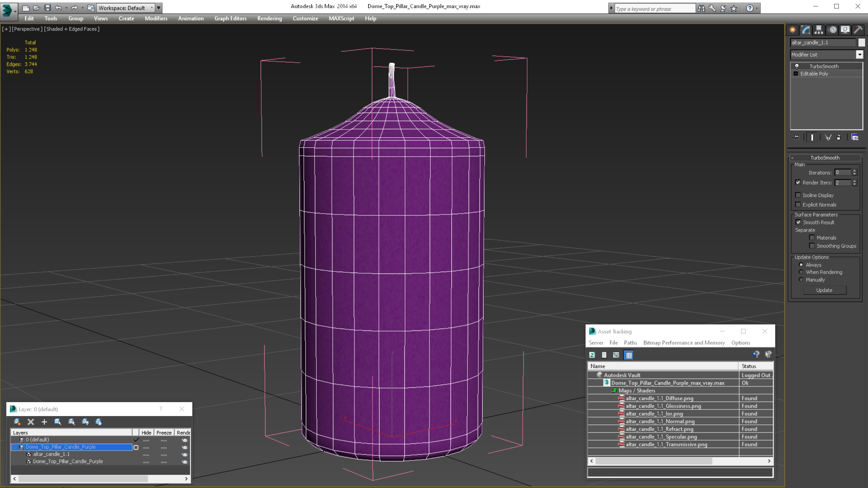This screenshot has width=868, height=488.
Task: Open the Modifier List dropdown
Action: (x=860, y=55)
